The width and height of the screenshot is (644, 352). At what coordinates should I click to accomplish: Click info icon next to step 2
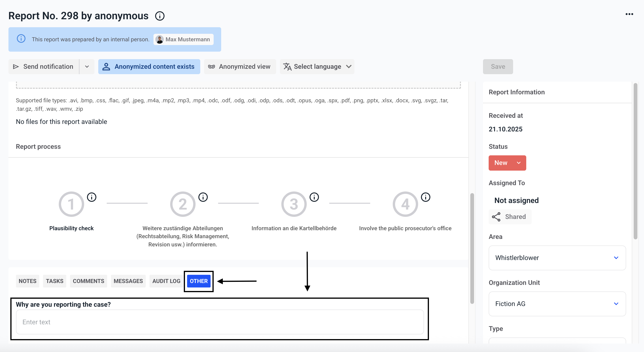click(x=203, y=197)
